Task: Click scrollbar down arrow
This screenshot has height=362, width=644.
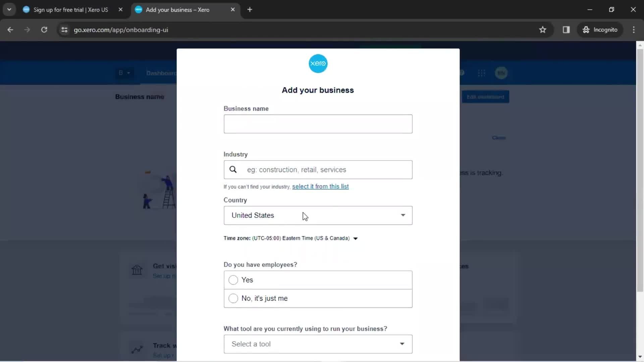Action: [640, 357]
